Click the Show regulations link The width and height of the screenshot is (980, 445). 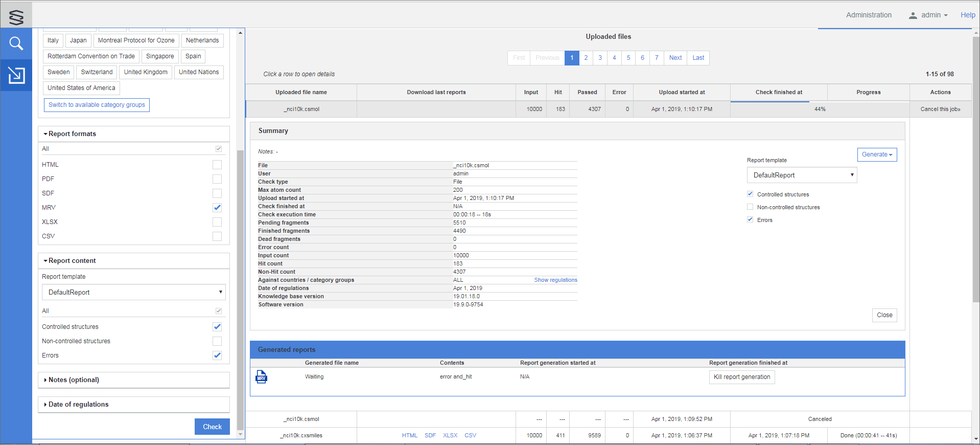tap(555, 280)
